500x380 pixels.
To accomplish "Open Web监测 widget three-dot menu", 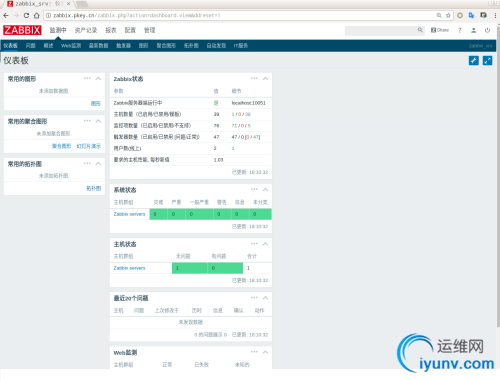I will pos(254,352).
